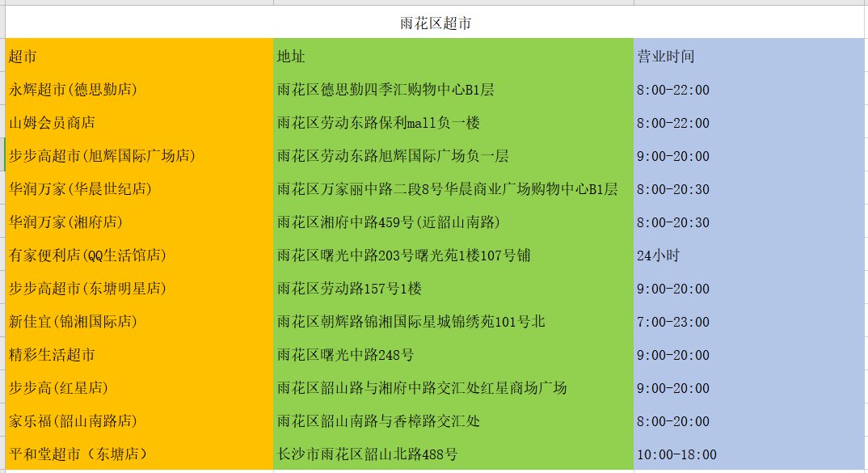868x473 pixels.
Task: Select the 超市 header cell
Action: [x=140, y=56]
